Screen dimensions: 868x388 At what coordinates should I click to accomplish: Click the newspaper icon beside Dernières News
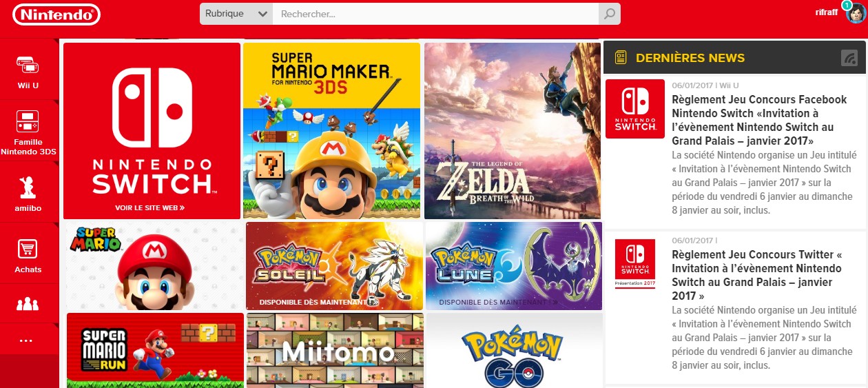621,58
